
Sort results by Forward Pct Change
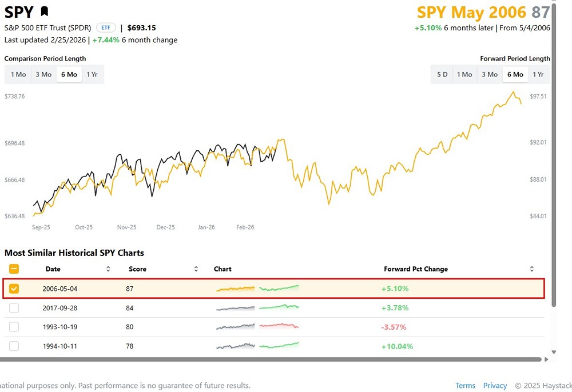[531, 269]
